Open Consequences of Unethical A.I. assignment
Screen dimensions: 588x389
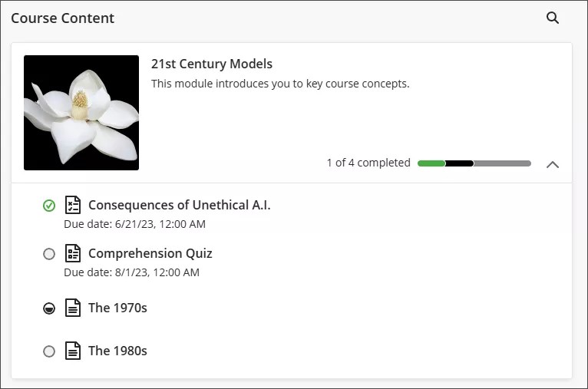coord(179,205)
